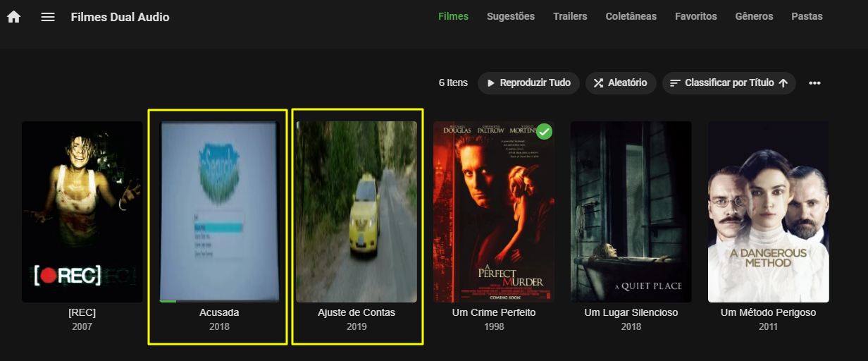Switch to the Filmes tab
The image size is (868, 361).
(453, 16)
